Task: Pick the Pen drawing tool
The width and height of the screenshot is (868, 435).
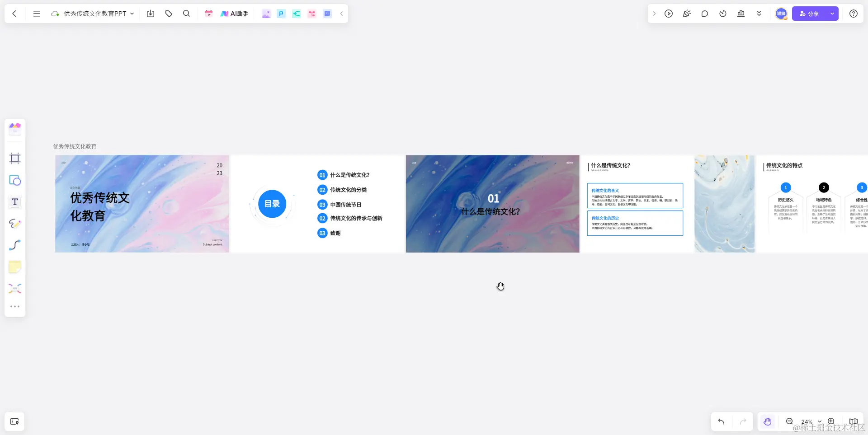Action: pos(15,224)
